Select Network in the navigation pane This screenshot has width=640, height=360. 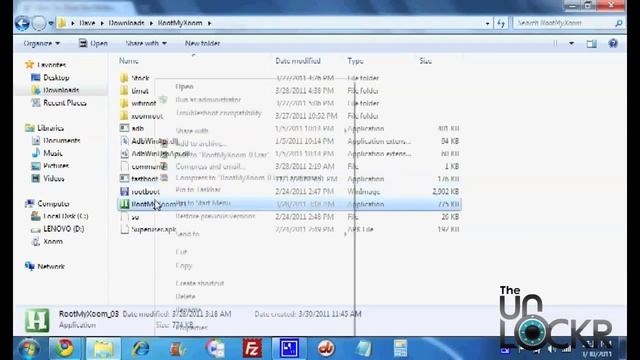51,267
